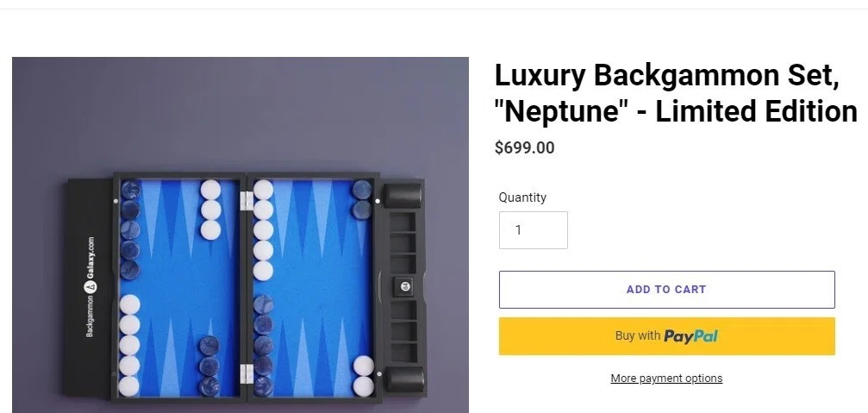Click the doubling cube in the checker tray

click(403, 286)
